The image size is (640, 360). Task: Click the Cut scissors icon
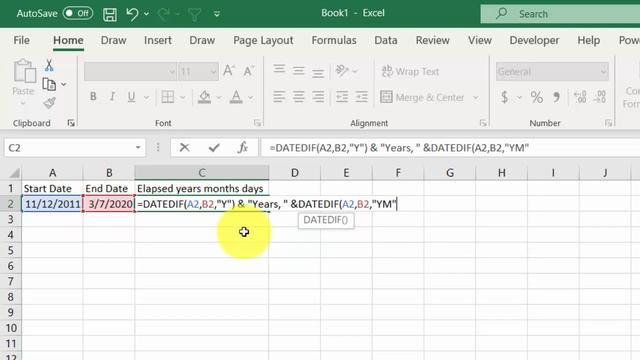point(49,65)
